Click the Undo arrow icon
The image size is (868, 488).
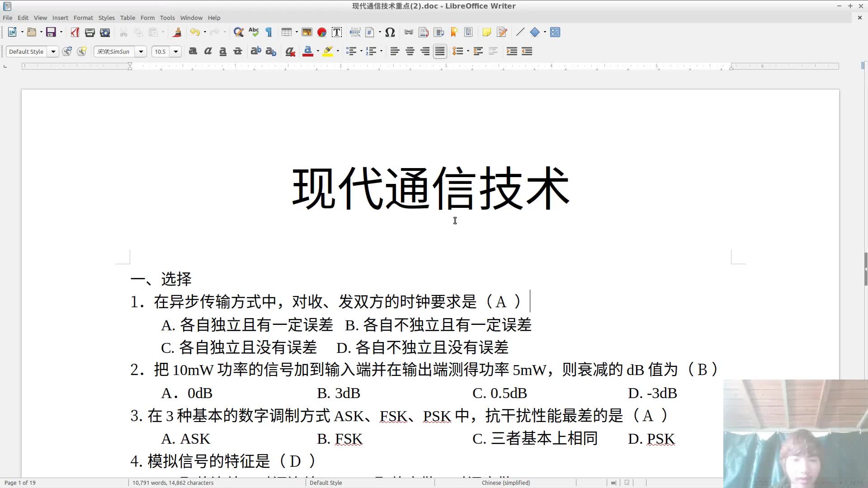194,32
